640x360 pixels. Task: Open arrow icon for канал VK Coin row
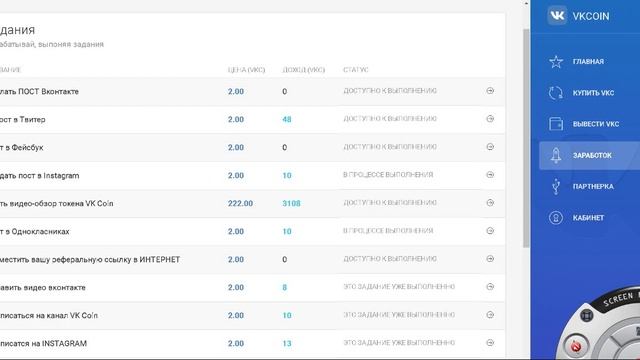[490, 315]
